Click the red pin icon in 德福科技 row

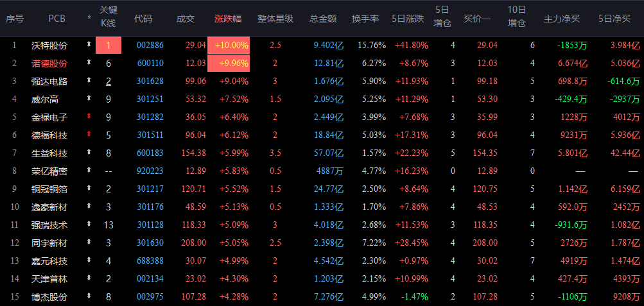tap(89, 135)
